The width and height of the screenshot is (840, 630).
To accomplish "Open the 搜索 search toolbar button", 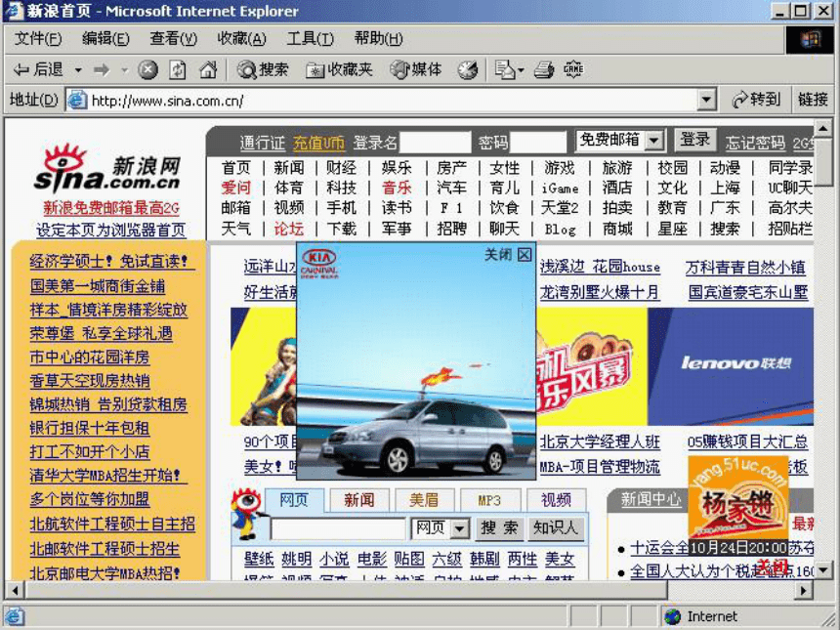I will pyautogui.click(x=263, y=69).
